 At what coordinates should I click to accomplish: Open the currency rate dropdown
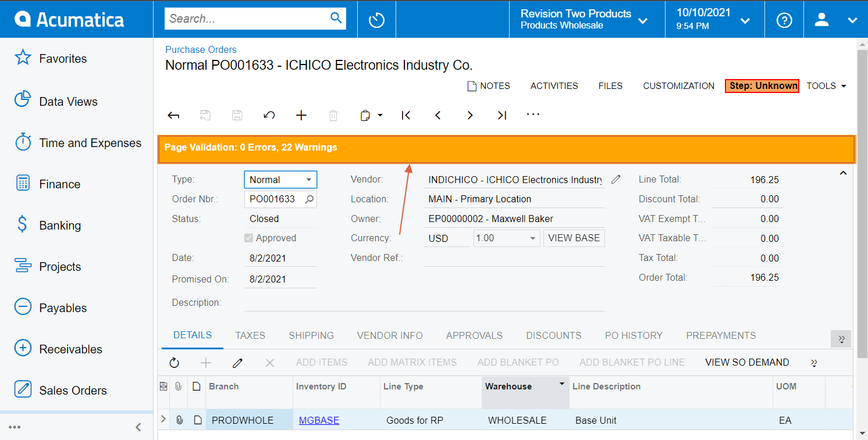click(x=532, y=238)
